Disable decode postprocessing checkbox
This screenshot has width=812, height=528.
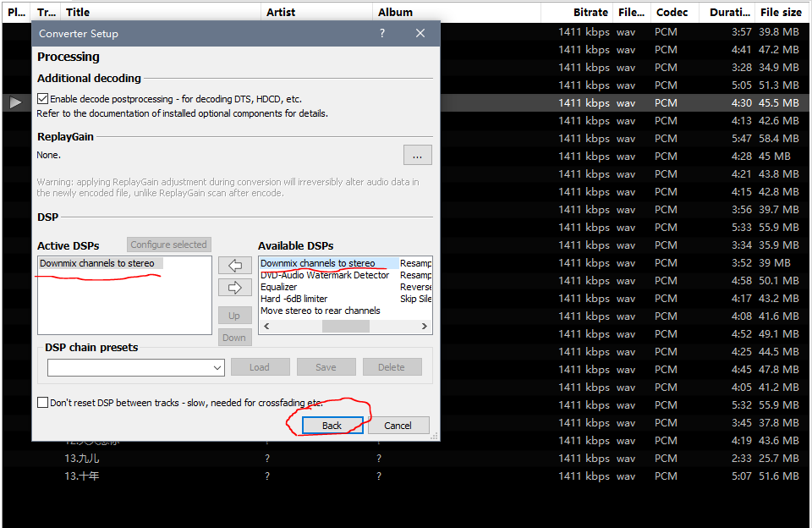(x=43, y=99)
